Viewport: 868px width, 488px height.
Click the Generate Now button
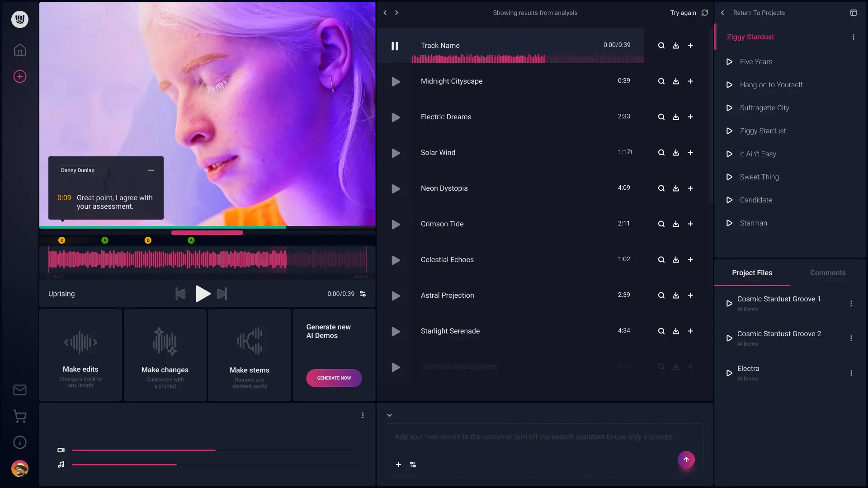click(334, 378)
